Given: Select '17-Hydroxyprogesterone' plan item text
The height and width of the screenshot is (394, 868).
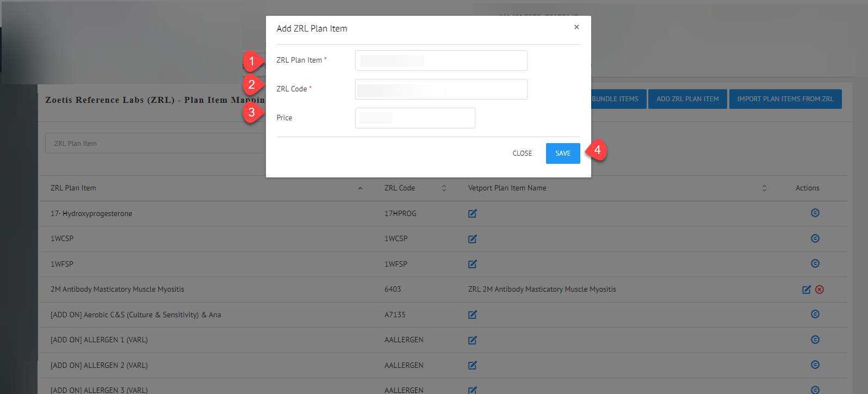Looking at the screenshot, I should (91, 214).
